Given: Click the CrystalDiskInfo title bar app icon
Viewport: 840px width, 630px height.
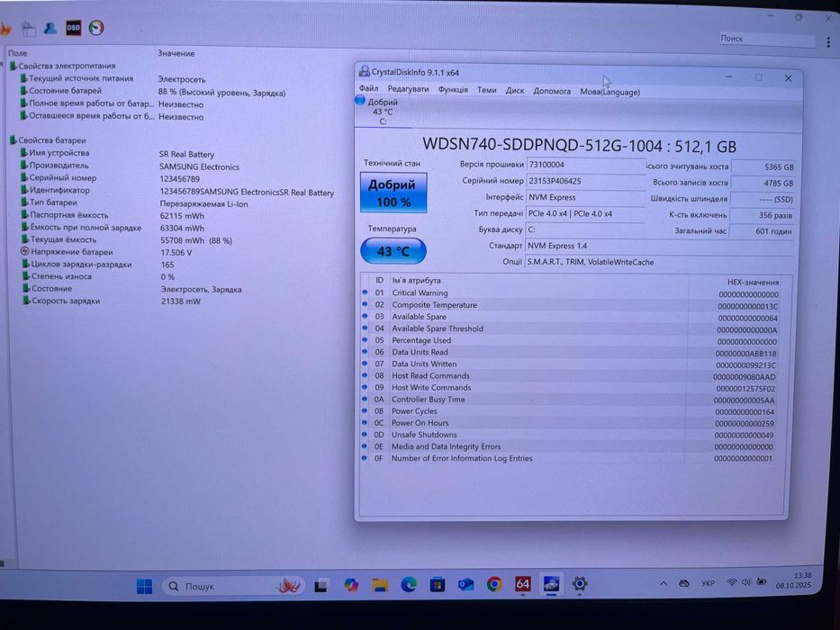Looking at the screenshot, I should (365, 72).
